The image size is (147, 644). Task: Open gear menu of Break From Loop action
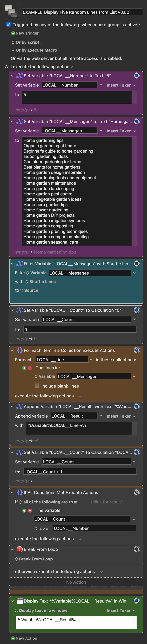click(x=136, y=549)
